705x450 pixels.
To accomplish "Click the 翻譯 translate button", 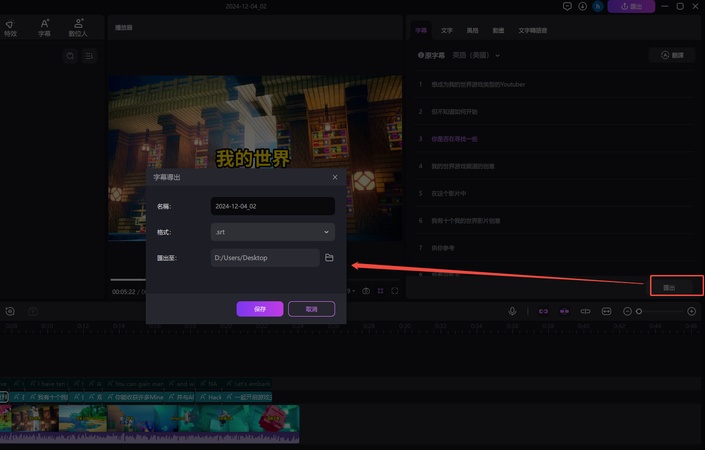I will pos(672,56).
